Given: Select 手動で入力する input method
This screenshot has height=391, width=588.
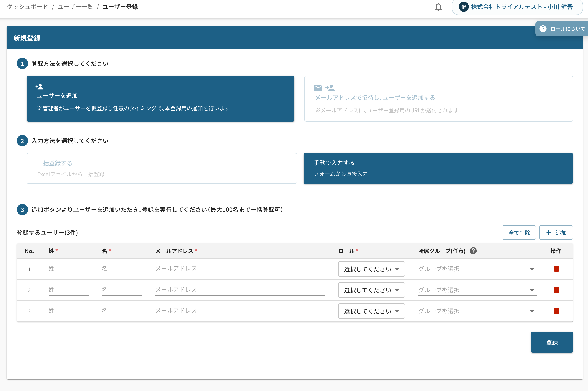Looking at the screenshot, I should click(x=438, y=168).
